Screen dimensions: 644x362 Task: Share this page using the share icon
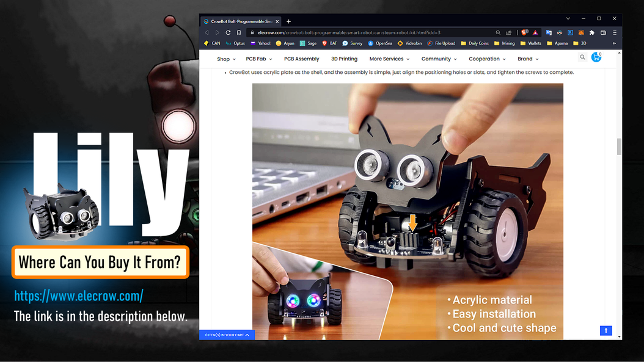[509, 32]
